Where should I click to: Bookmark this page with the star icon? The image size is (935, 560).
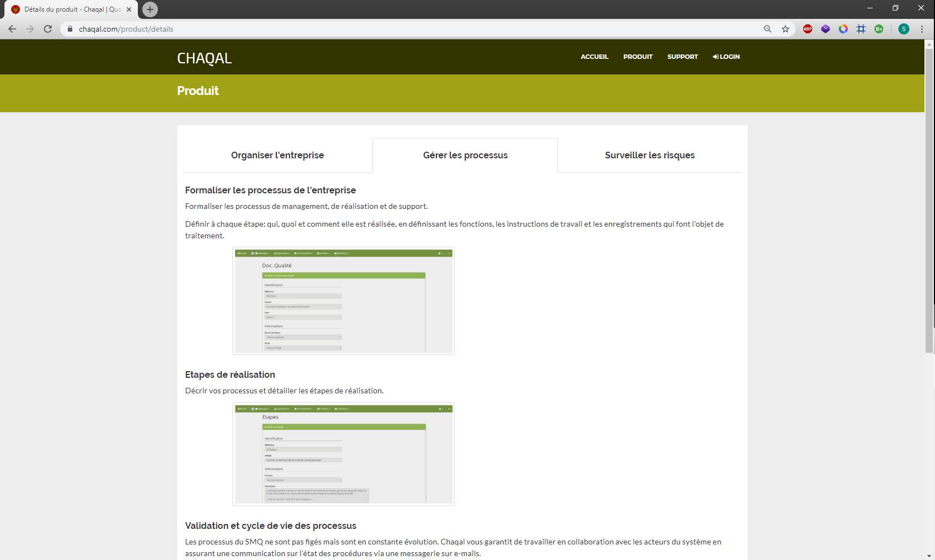coord(785,29)
